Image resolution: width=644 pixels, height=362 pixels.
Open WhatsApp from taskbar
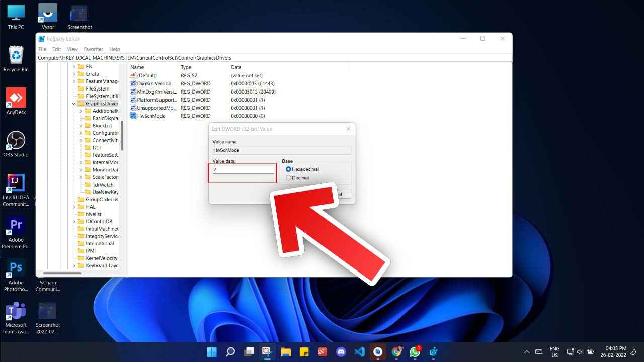coord(415,352)
